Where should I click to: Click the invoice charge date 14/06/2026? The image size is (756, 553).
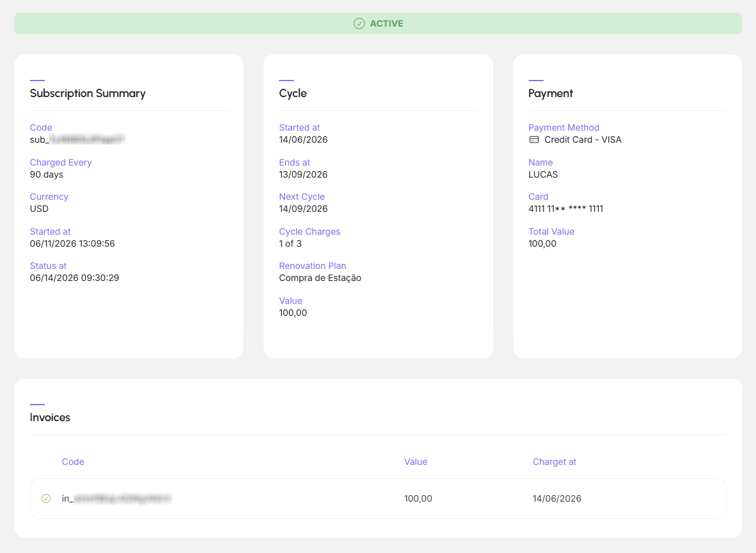(557, 498)
